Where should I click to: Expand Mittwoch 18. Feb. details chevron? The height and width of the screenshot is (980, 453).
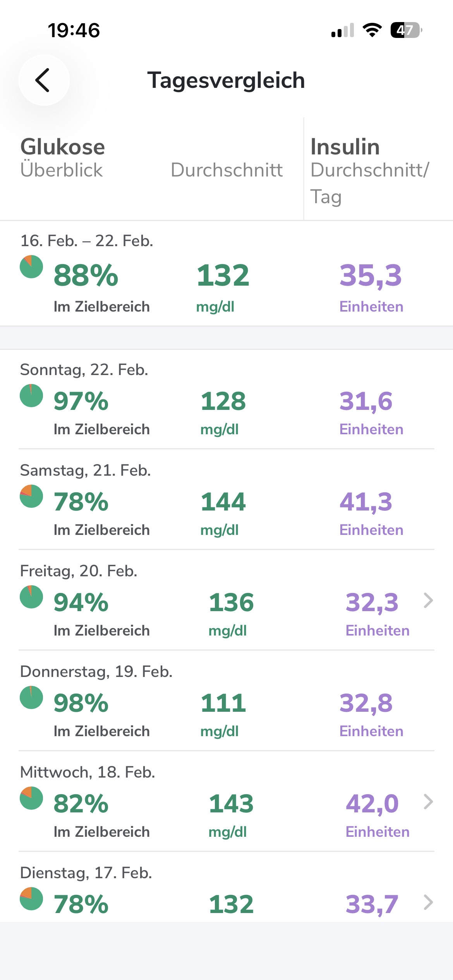[x=428, y=802]
